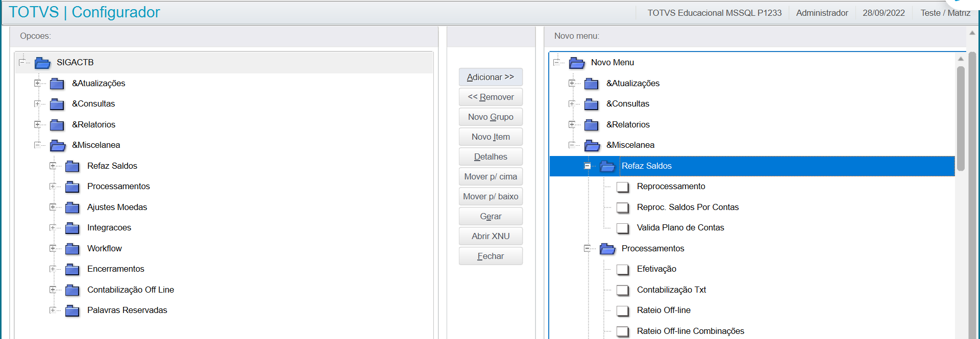Click Mover p/ baixo button
This screenshot has width=980, height=339.
[x=491, y=196]
